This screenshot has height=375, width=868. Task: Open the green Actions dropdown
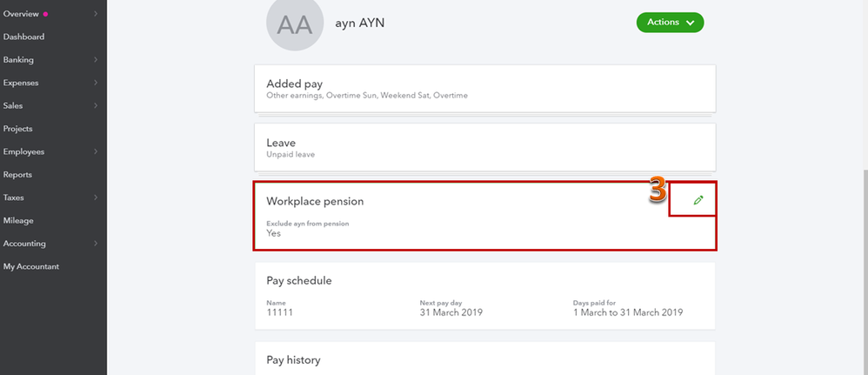(670, 22)
